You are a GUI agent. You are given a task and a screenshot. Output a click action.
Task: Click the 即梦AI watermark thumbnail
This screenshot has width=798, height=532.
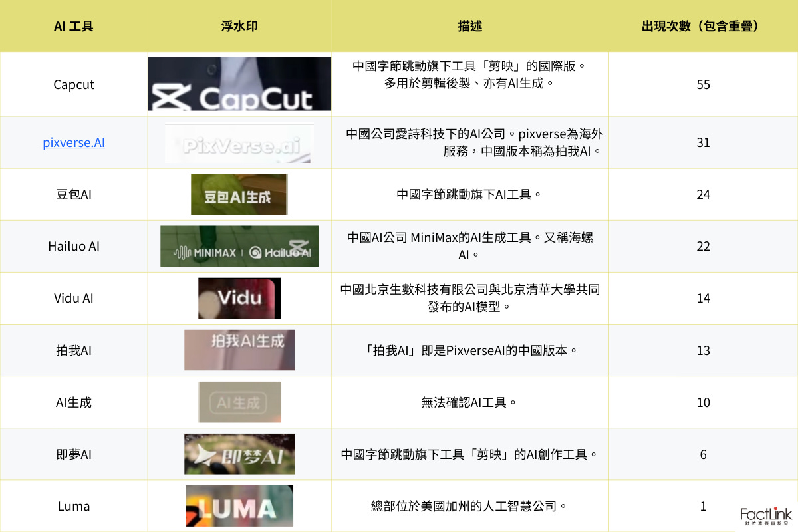tap(239, 454)
